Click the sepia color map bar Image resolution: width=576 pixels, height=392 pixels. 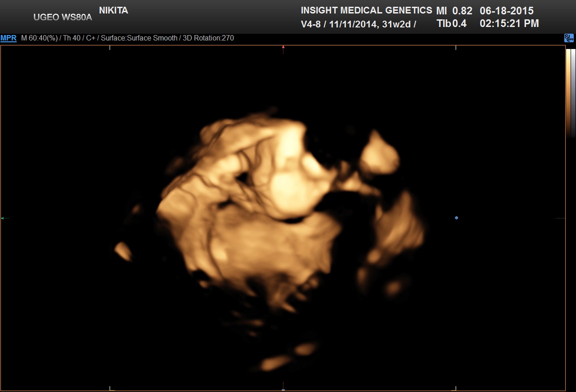(x=568, y=90)
